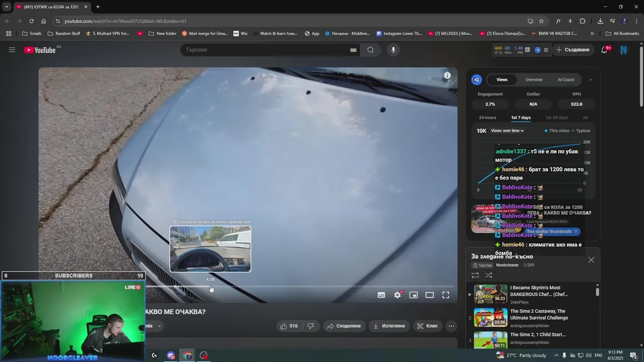This screenshot has width=644, height=362.
Task: Open player settings gear
Action: (x=397, y=295)
